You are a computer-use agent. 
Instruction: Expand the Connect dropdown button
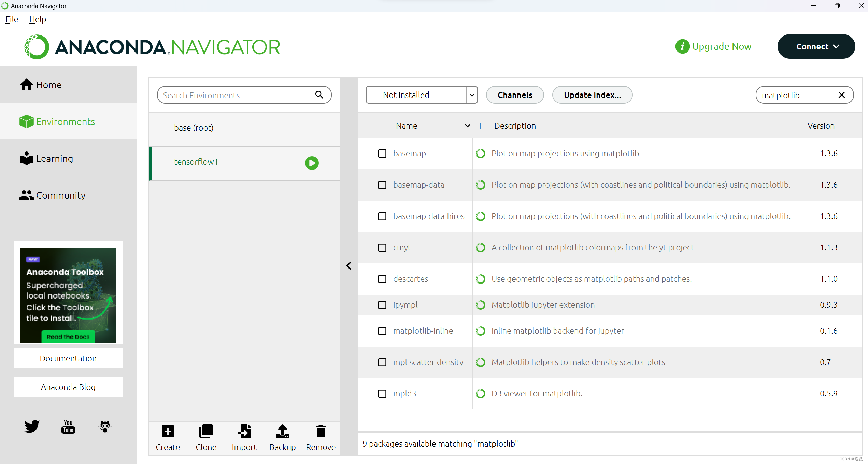pyautogui.click(x=816, y=46)
